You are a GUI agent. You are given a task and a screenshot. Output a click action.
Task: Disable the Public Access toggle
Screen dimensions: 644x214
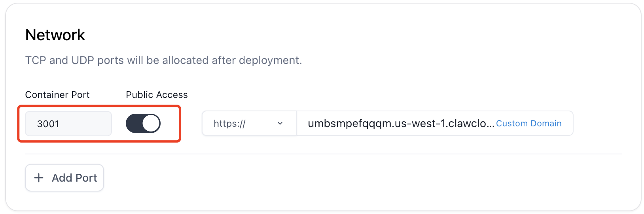[143, 124]
